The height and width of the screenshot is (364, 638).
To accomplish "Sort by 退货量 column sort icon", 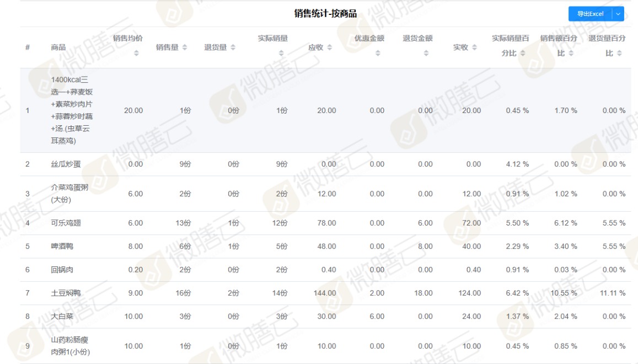I will pyautogui.click(x=233, y=47).
